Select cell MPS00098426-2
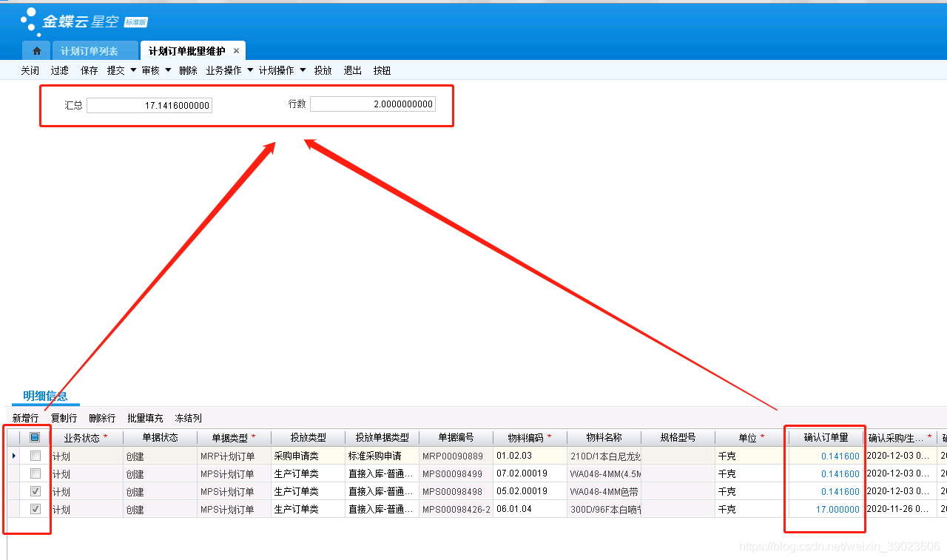Image resolution: width=947 pixels, height=560 pixels. [x=456, y=510]
